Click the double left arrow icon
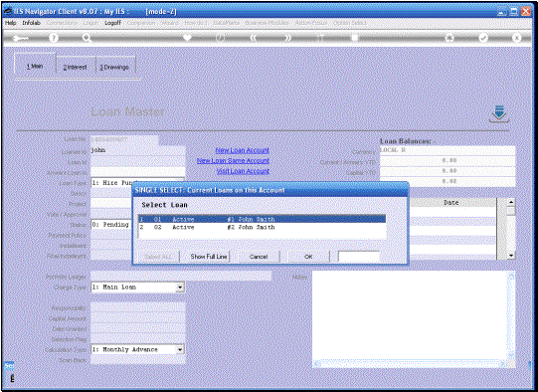Viewport: 538px width, 392px height. (x=254, y=38)
